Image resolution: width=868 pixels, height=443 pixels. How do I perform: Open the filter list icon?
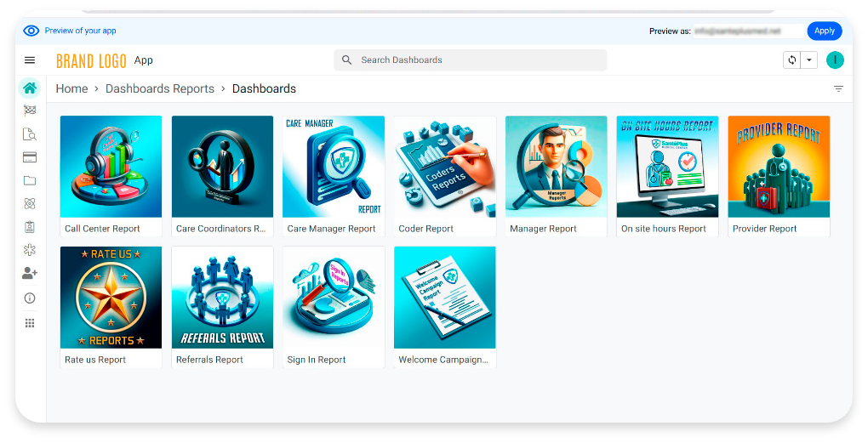tap(838, 89)
